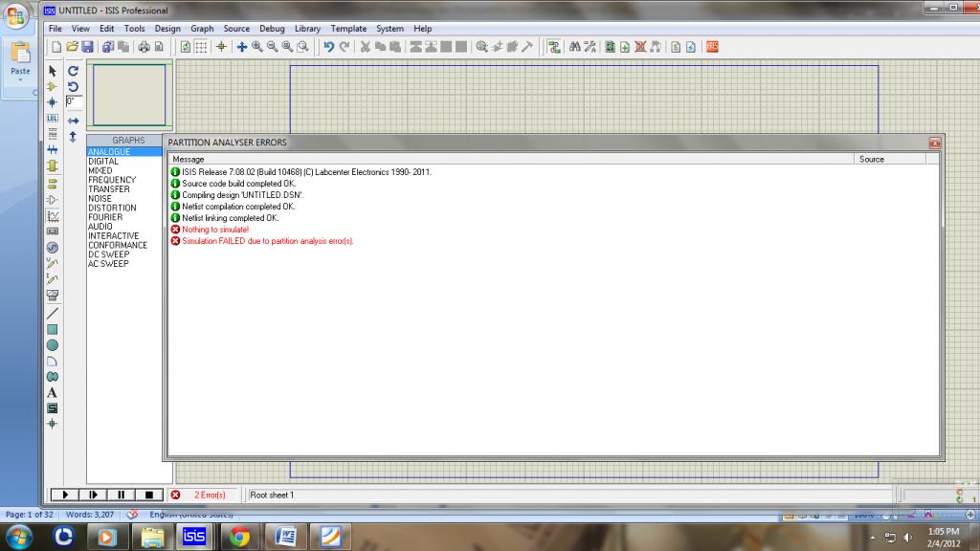Stop the simulation
Screen dimensions: 980x551
[x=149, y=495]
